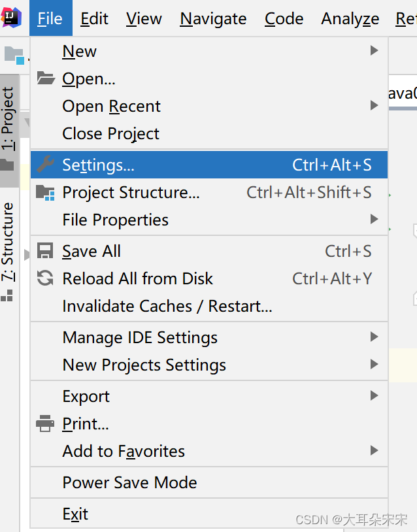The height and width of the screenshot is (532, 417).
Task: Expand the Manage IDE Settings submenu
Action: point(374,337)
